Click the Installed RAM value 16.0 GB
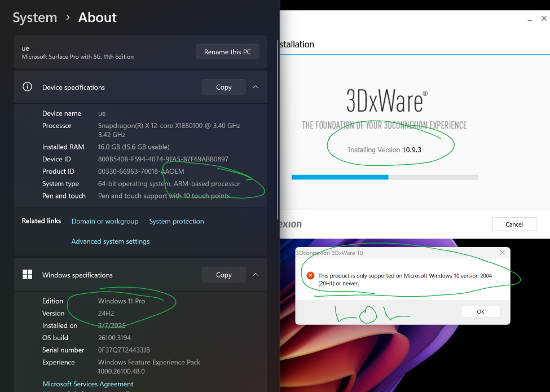The height and width of the screenshot is (392, 550). (134, 147)
